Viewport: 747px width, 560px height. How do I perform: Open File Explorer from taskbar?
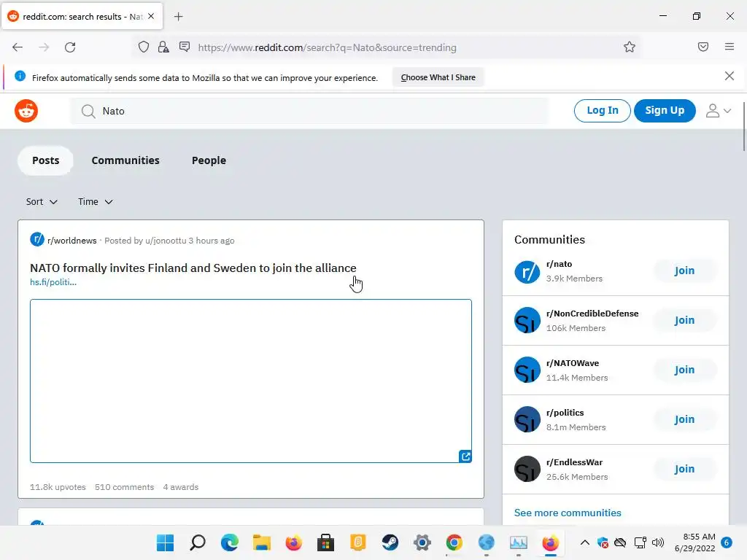[262, 542]
